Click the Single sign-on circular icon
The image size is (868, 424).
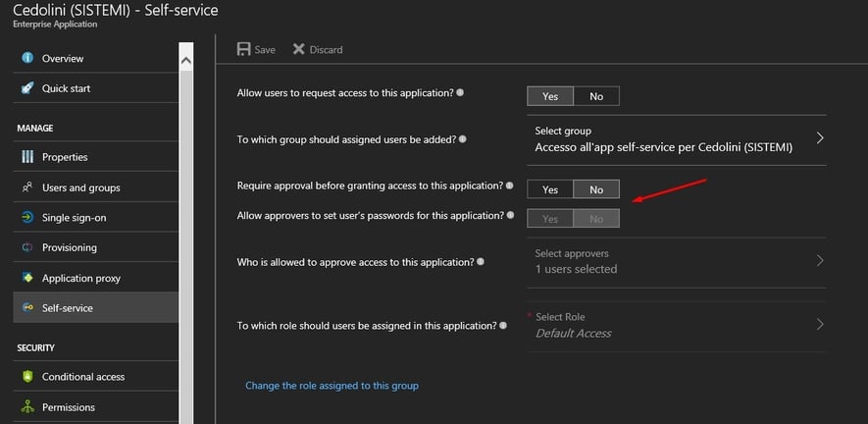coord(26,217)
